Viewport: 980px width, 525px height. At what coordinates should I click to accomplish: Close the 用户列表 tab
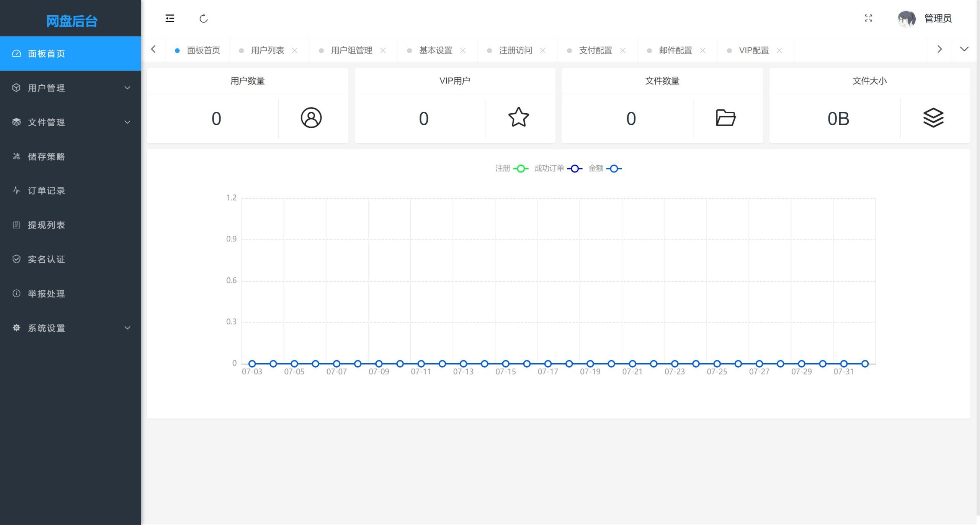(294, 51)
